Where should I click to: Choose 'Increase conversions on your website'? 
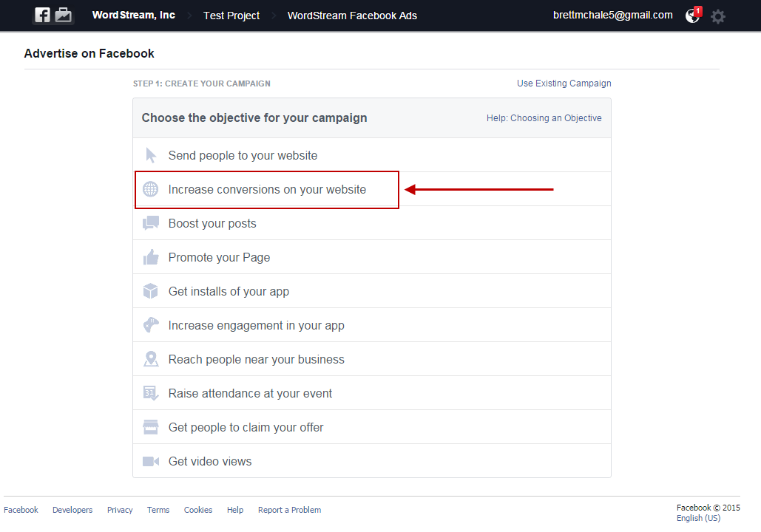point(372,189)
